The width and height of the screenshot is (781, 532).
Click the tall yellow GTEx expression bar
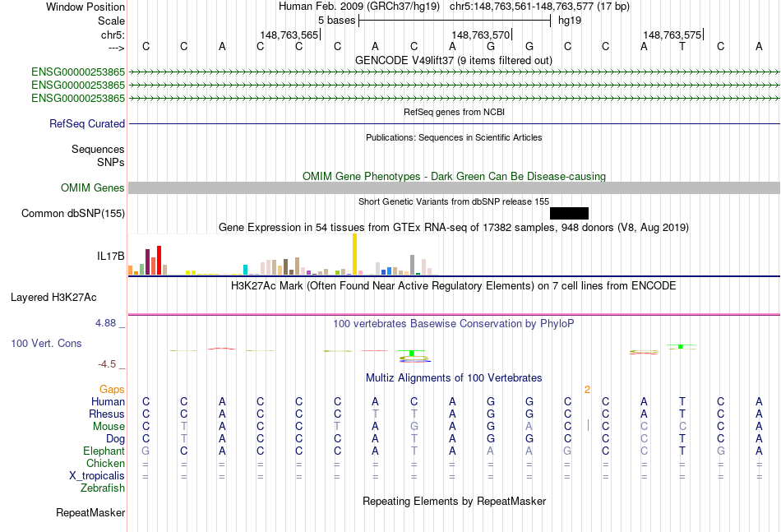click(354, 254)
